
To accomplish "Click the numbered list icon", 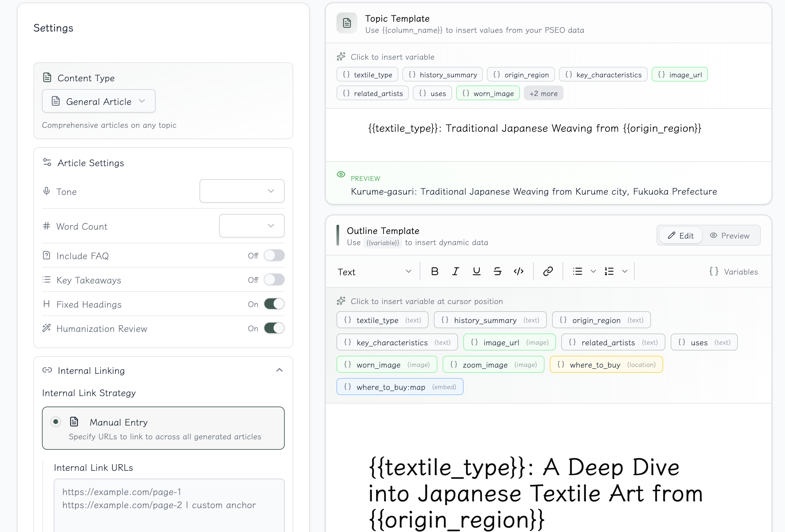I will point(609,272).
